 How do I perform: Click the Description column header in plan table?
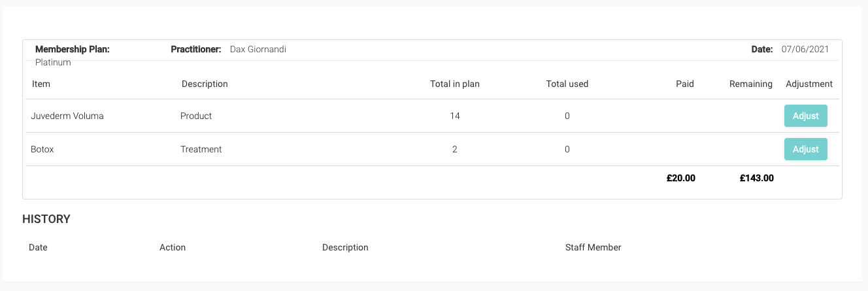[x=205, y=84]
